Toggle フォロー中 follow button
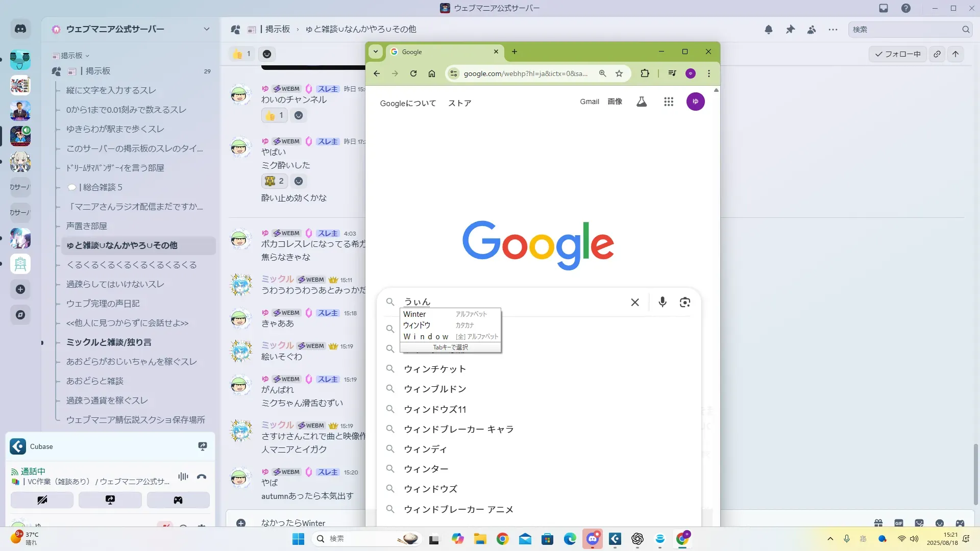The image size is (980, 551). tap(898, 54)
